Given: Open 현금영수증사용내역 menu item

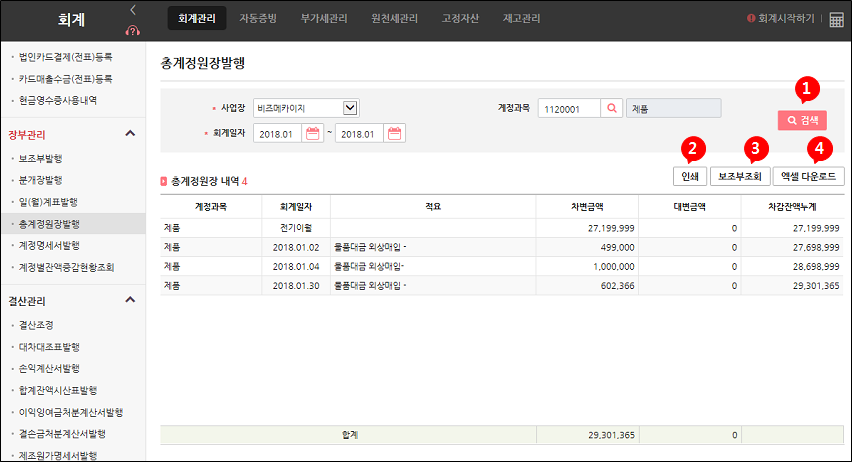Looking at the screenshot, I should 58,101.
